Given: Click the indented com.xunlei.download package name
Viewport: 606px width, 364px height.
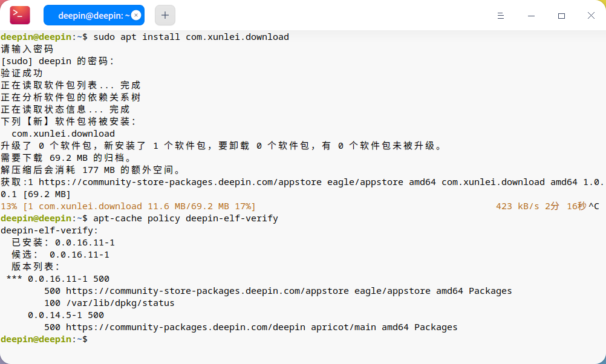Looking at the screenshot, I should click(63, 134).
